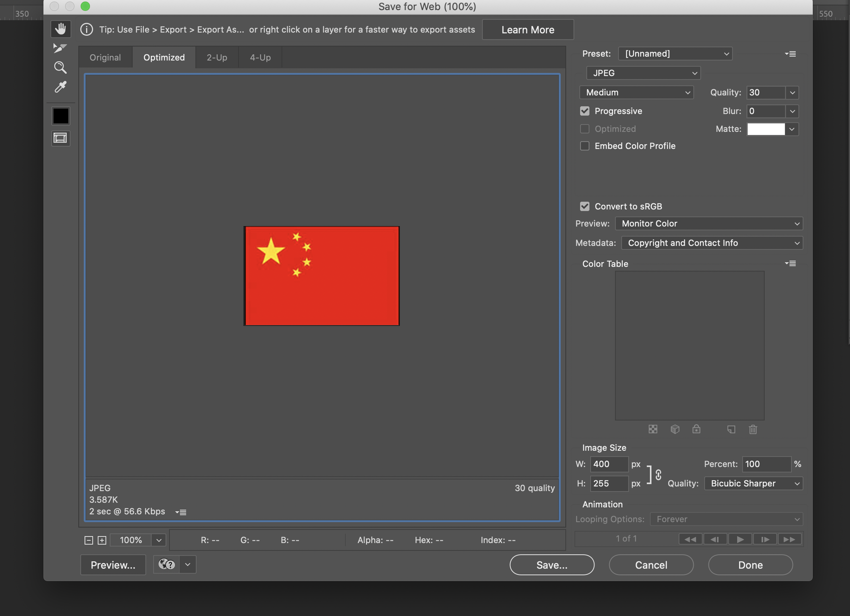850x616 pixels.
Task: Open the eyedropper color swatch
Action: (x=61, y=116)
